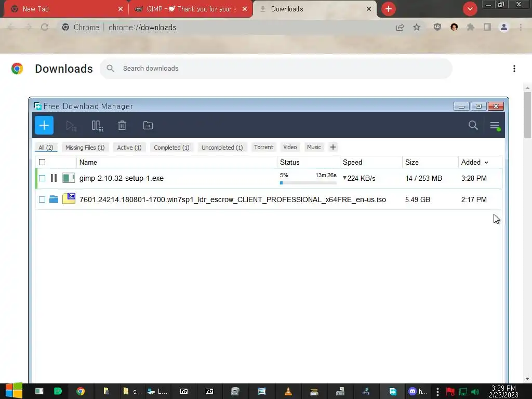Click the start downloads play icon
This screenshot has height=399, width=532.
tap(71, 126)
